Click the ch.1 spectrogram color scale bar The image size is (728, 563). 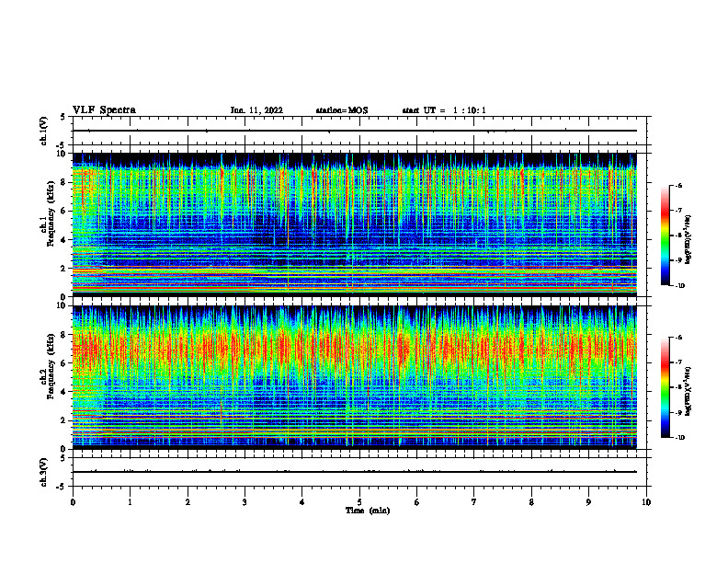click(665, 236)
